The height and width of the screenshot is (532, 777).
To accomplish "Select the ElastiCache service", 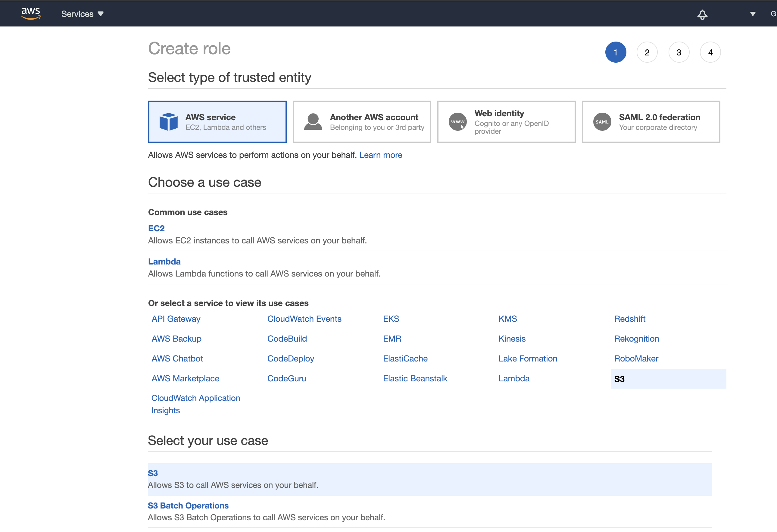I will tap(405, 359).
